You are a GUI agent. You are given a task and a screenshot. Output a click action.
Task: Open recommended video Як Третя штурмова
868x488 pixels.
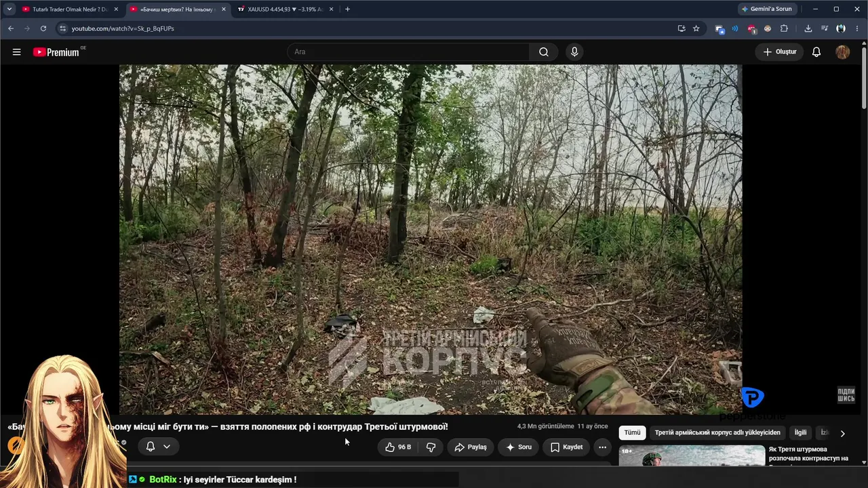pos(808,454)
